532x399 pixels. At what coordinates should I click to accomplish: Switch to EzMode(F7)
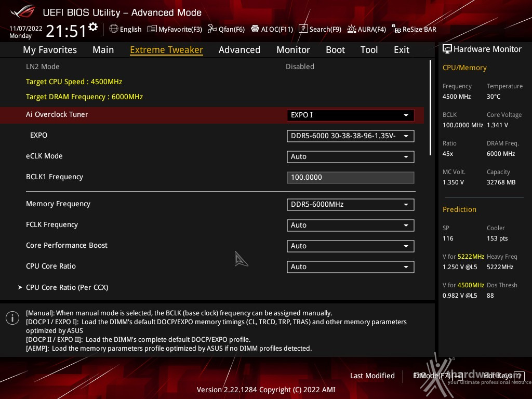coord(437,376)
